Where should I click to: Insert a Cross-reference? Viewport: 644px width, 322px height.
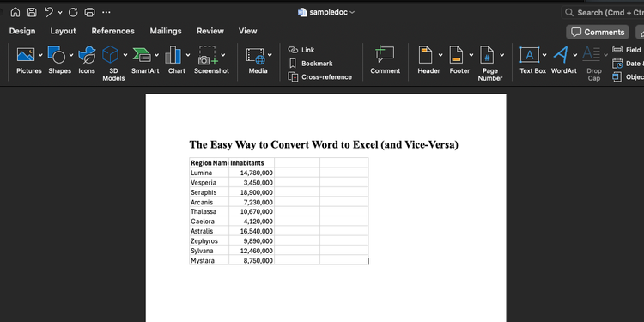point(320,76)
